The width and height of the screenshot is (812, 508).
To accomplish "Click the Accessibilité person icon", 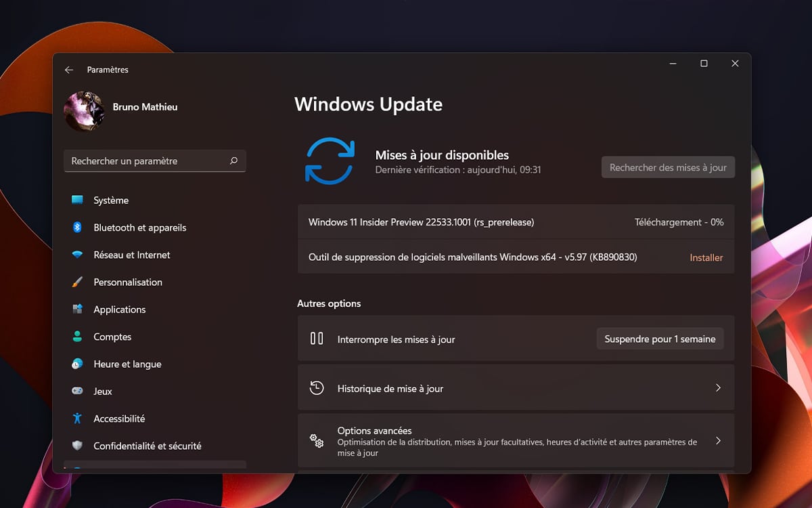I will coord(77,419).
